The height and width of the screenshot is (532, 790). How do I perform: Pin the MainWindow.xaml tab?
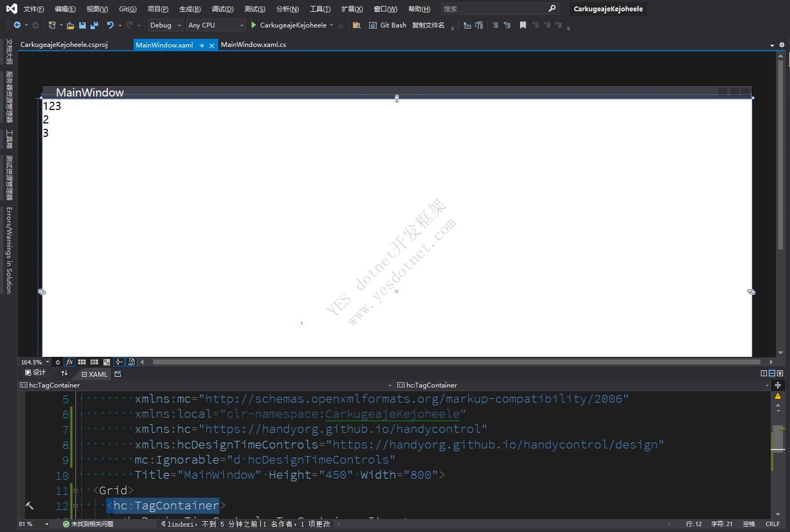pos(202,45)
